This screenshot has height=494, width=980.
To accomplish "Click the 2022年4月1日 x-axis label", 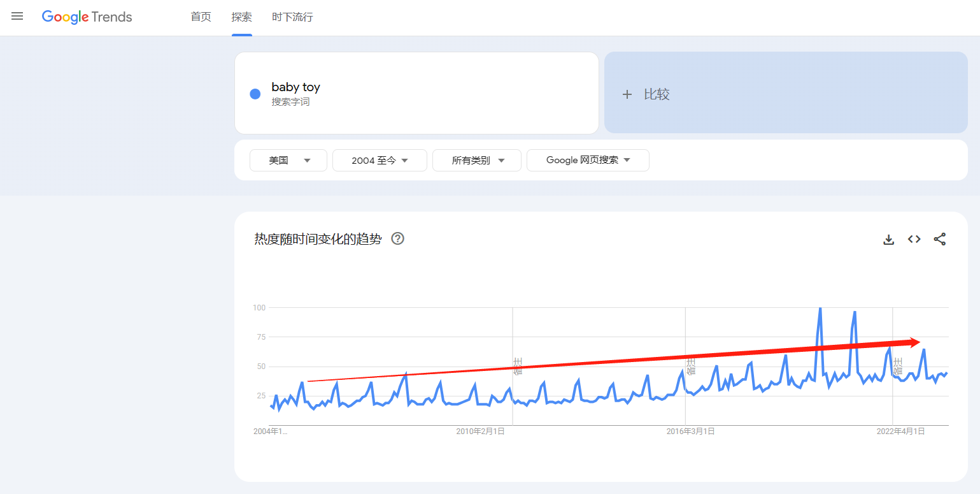I will (x=900, y=432).
